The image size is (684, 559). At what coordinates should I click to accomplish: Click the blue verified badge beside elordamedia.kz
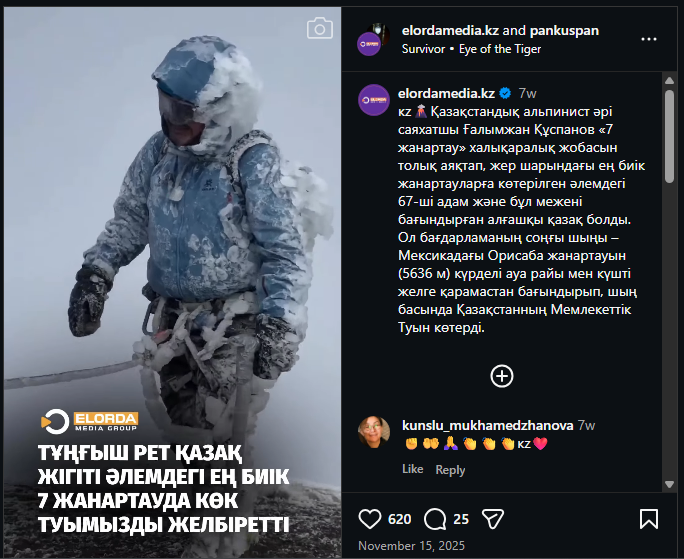pos(505,93)
